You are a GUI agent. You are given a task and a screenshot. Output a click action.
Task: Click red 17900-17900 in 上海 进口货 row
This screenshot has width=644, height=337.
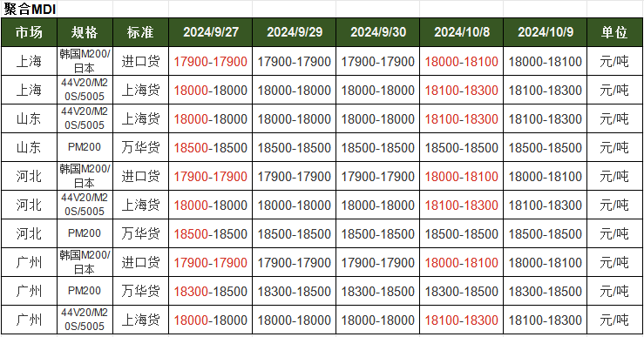pos(211,62)
